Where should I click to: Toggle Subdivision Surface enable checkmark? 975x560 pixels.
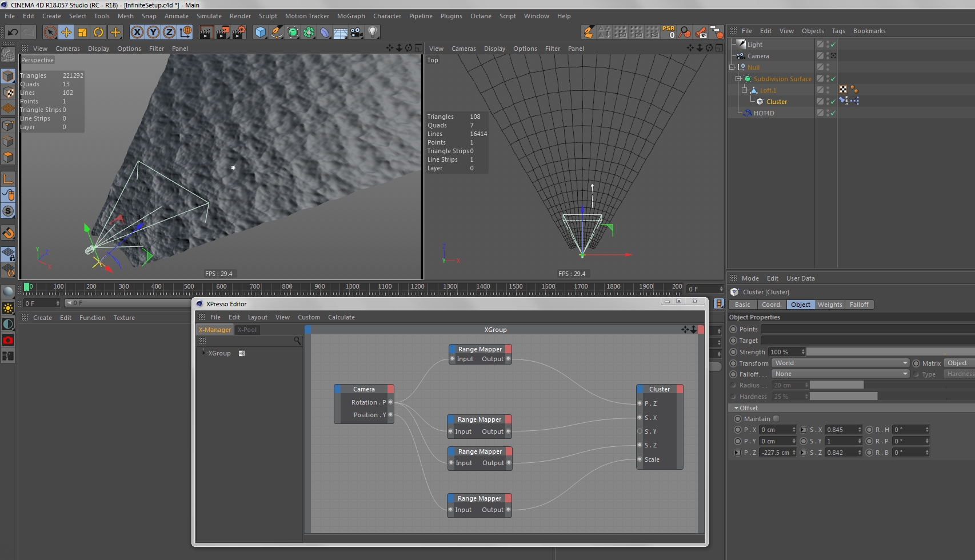pyautogui.click(x=833, y=79)
